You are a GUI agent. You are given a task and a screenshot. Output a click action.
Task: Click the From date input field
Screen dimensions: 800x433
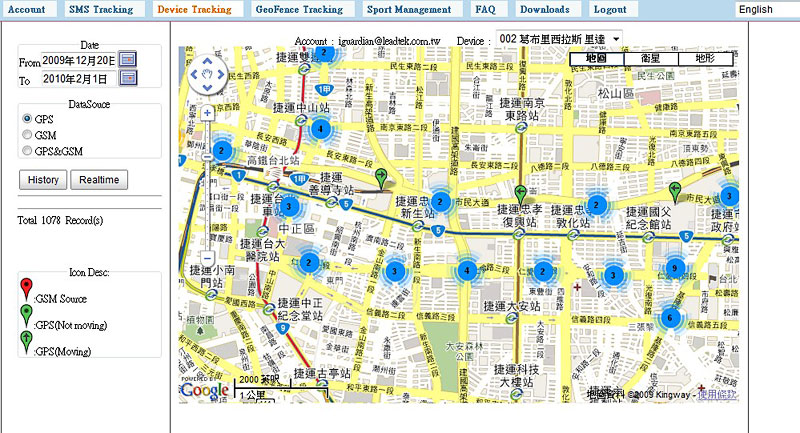(x=79, y=60)
